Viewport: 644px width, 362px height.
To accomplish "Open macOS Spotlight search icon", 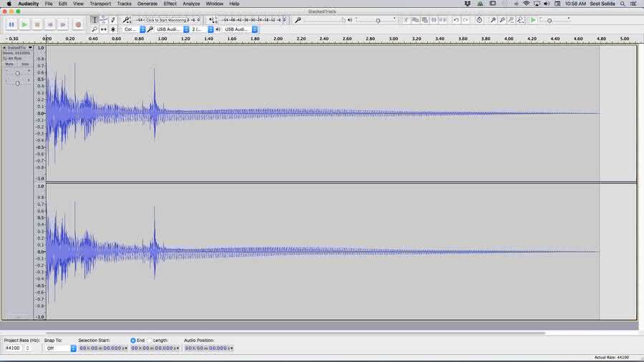I will tap(623, 4).
